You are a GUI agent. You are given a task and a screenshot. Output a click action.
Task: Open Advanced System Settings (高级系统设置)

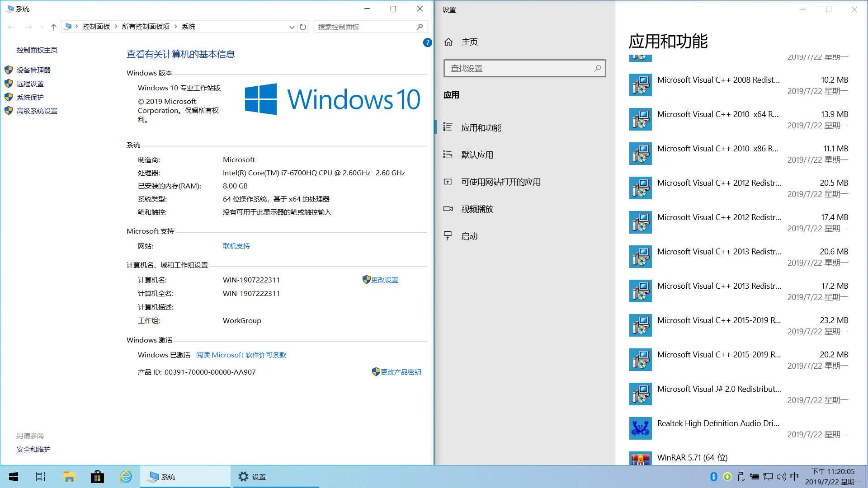coord(37,111)
